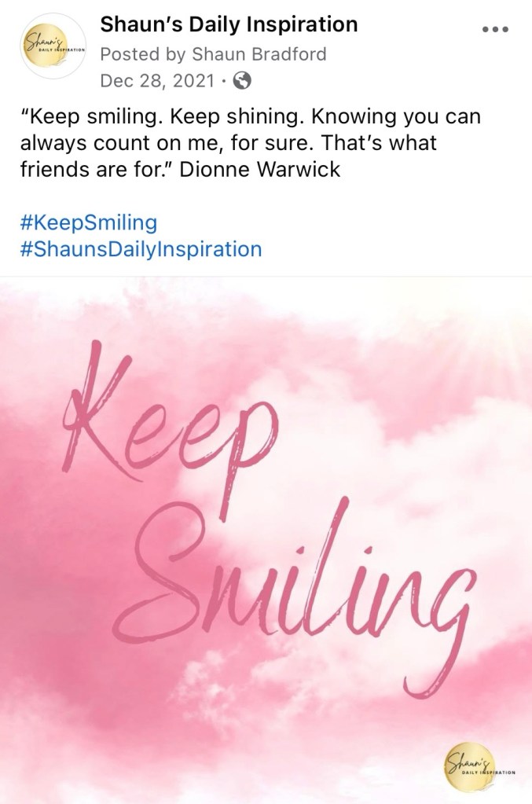The image size is (532, 804).
Task: Tap the Shaun's Daily Inspiration profile picture
Action: click(x=53, y=46)
